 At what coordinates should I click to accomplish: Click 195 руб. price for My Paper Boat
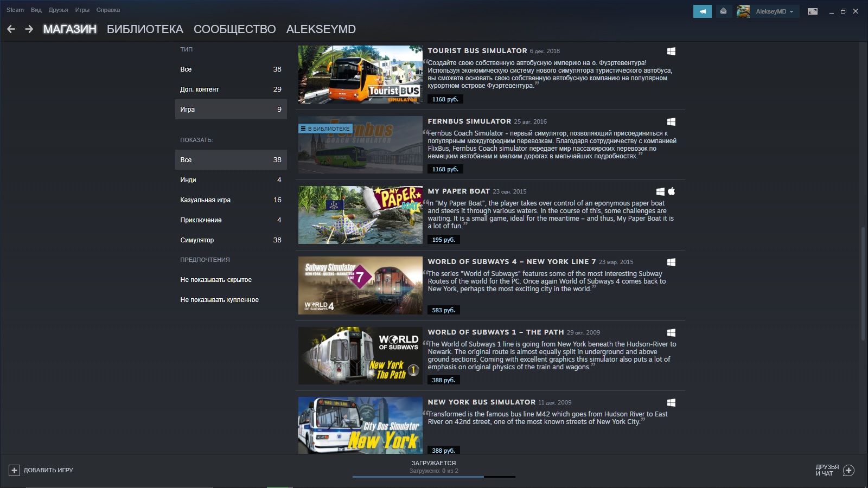pyautogui.click(x=444, y=240)
